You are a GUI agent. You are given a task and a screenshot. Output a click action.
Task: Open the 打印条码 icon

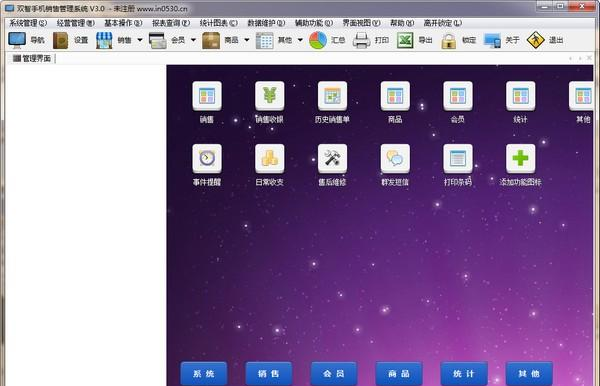(x=458, y=158)
